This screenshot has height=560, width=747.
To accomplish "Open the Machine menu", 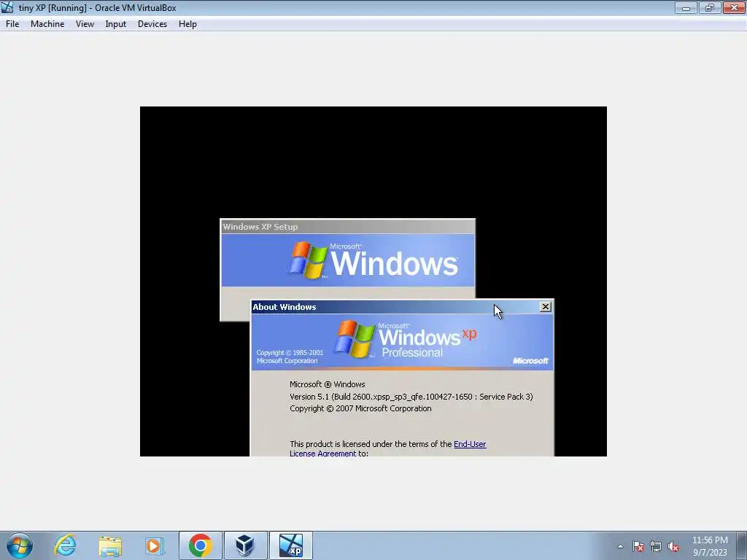I will pyautogui.click(x=47, y=24).
